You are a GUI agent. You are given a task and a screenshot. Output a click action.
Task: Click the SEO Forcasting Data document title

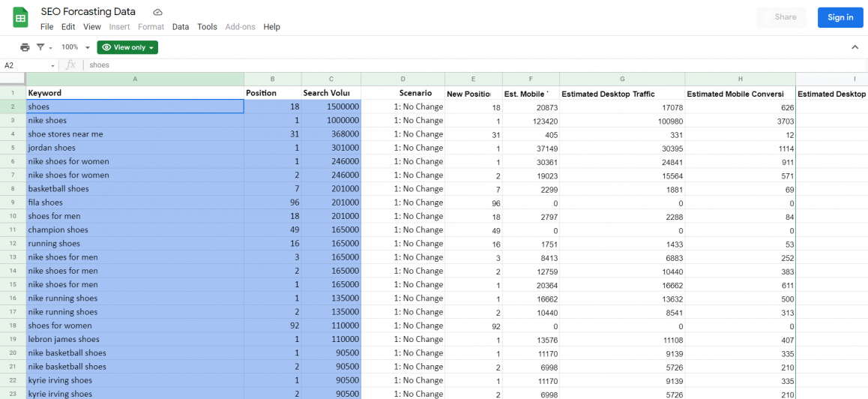coord(88,12)
